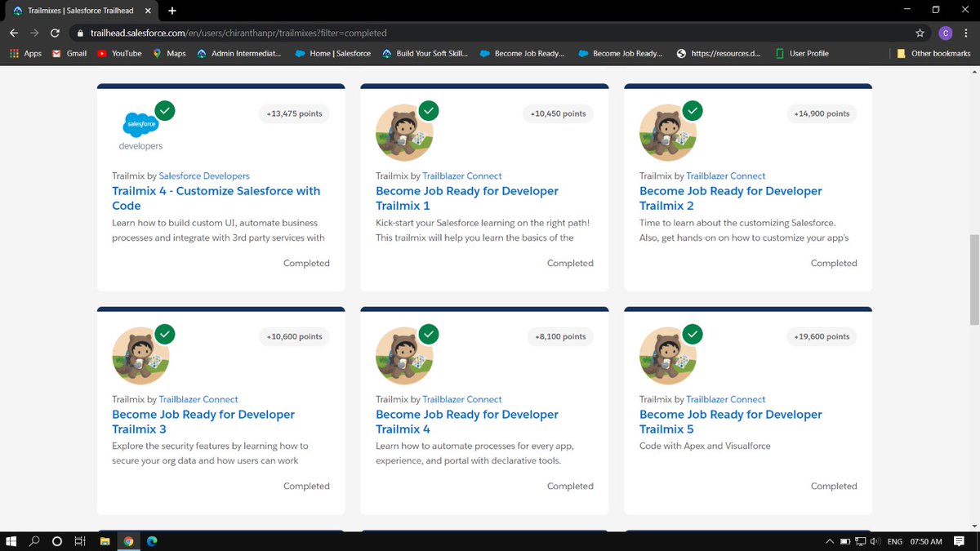Open the Gmail bookmark
The width and height of the screenshot is (980, 551).
[69, 53]
